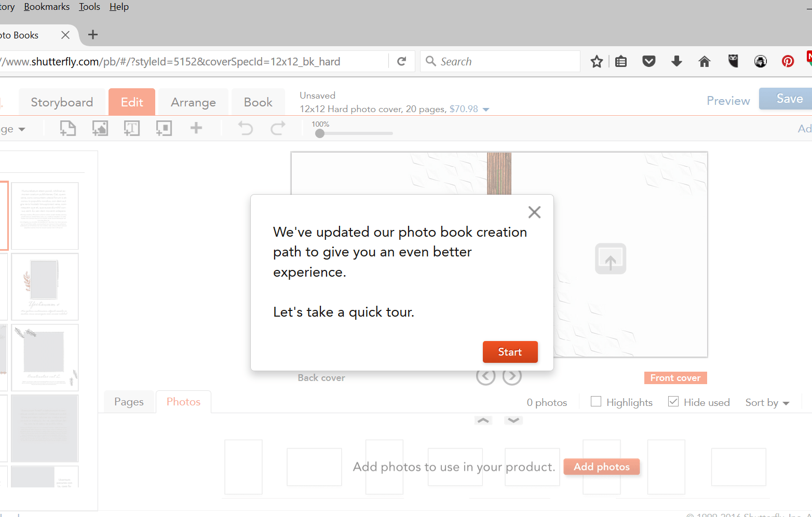Switch to the Pages tab
The image size is (812, 517).
tap(129, 402)
